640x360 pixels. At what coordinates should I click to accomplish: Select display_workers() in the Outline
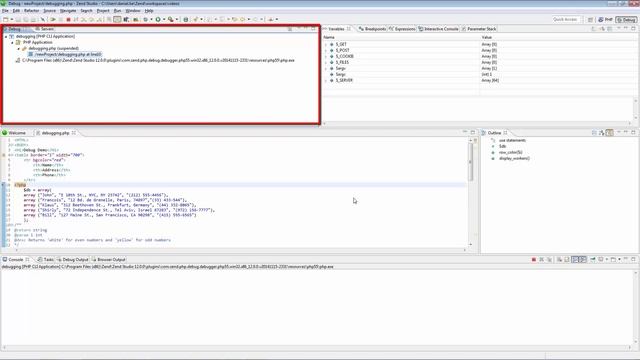[514, 158]
